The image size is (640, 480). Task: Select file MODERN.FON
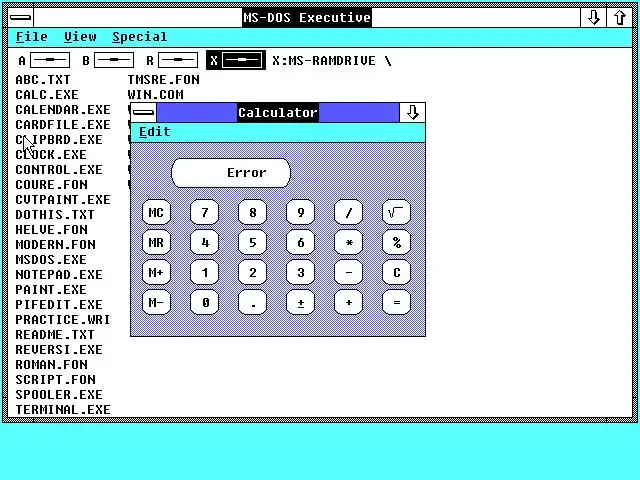coord(56,245)
